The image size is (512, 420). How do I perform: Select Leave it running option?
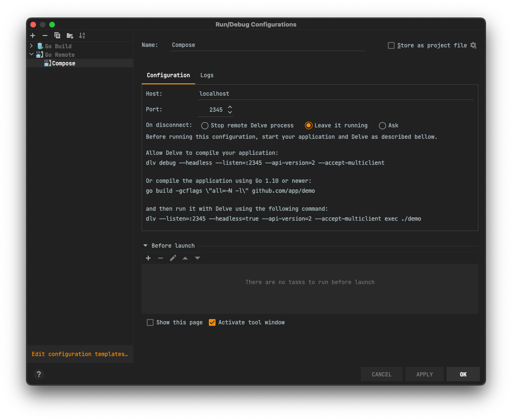click(308, 125)
